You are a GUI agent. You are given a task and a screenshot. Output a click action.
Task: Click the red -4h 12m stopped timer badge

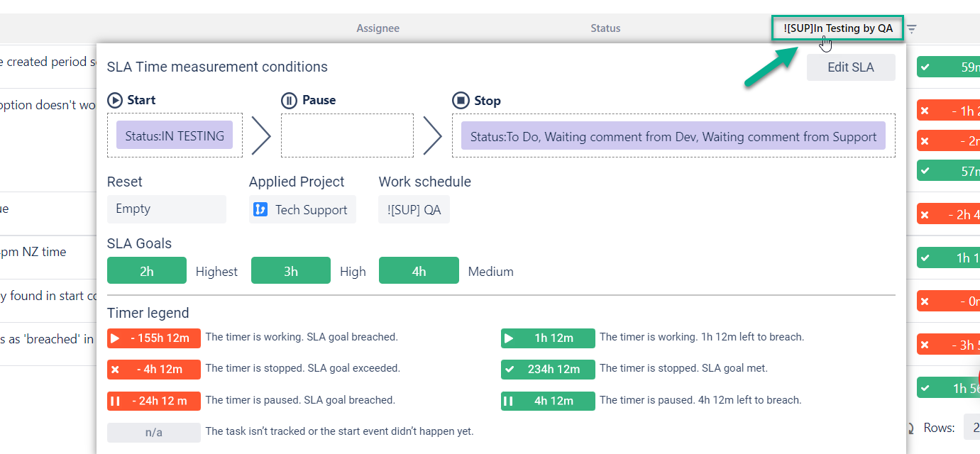[x=153, y=370]
